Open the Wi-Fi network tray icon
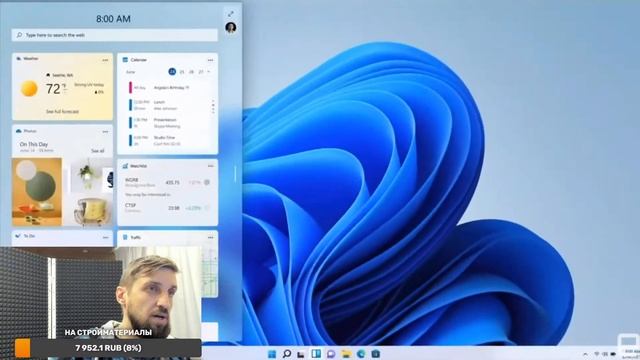 click(597, 354)
